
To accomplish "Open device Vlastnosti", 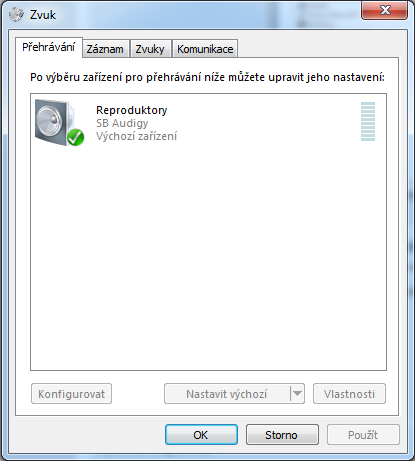I will click(x=349, y=394).
